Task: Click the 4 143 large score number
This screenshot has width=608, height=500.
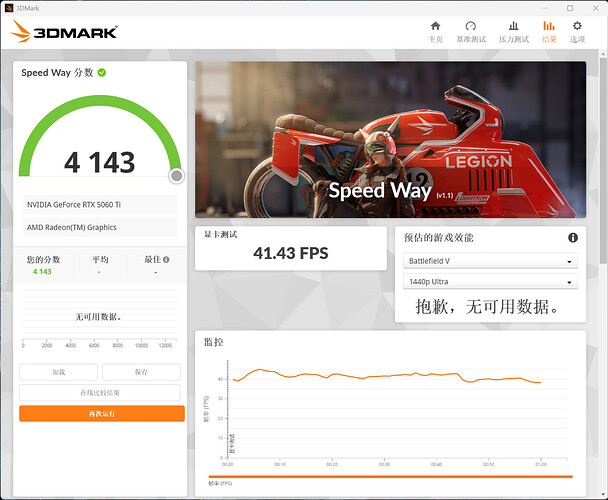Action: [x=100, y=162]
